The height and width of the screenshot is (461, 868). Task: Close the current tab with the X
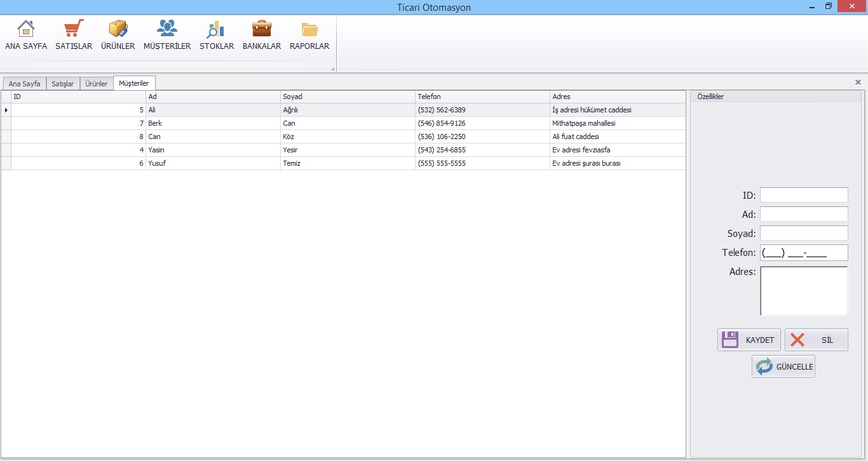[858, 82]
